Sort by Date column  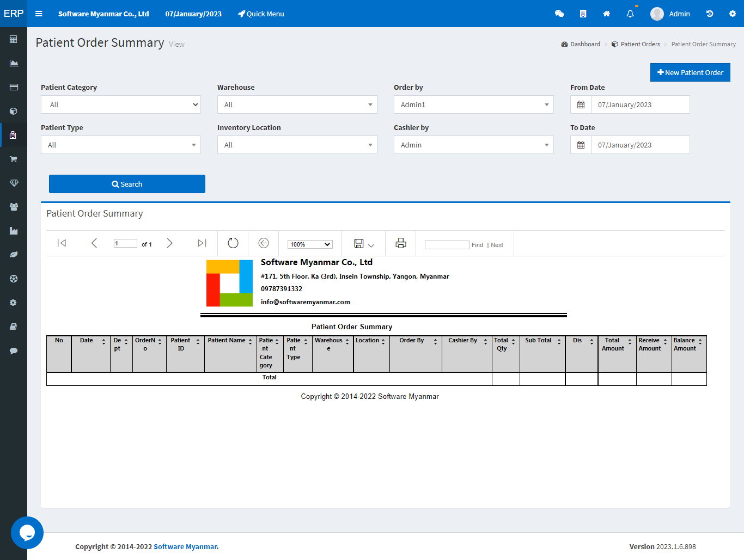coord(103,342)
